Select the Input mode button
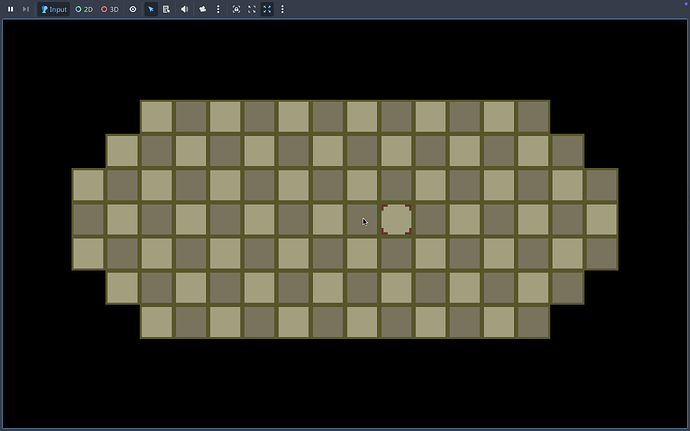This screenshot has width=690, height=431. pyautogui.click(x=54, y=9)
